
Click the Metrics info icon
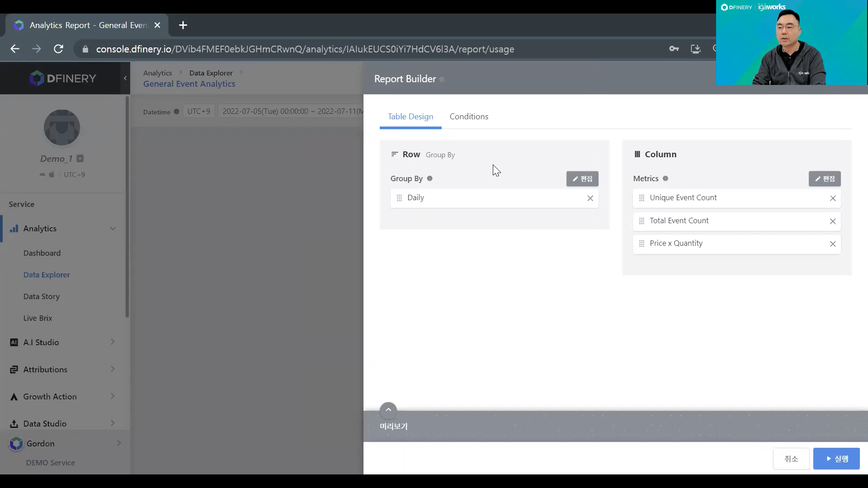[x=665, y=178]
